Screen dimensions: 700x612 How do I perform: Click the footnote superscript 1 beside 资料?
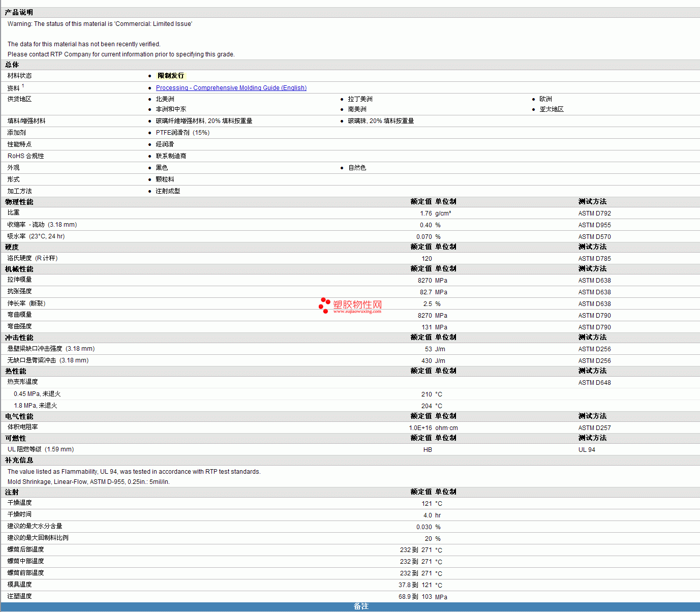point(23,86)
